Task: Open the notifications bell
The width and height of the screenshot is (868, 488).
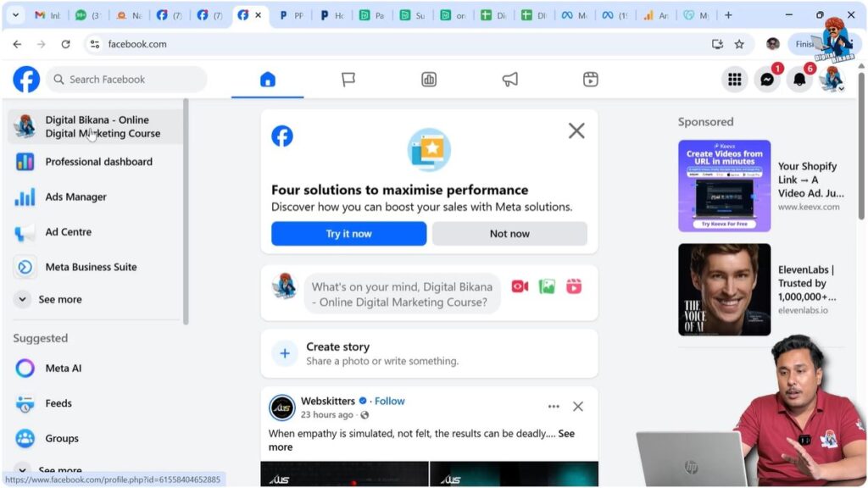Action: coord(799,80)
